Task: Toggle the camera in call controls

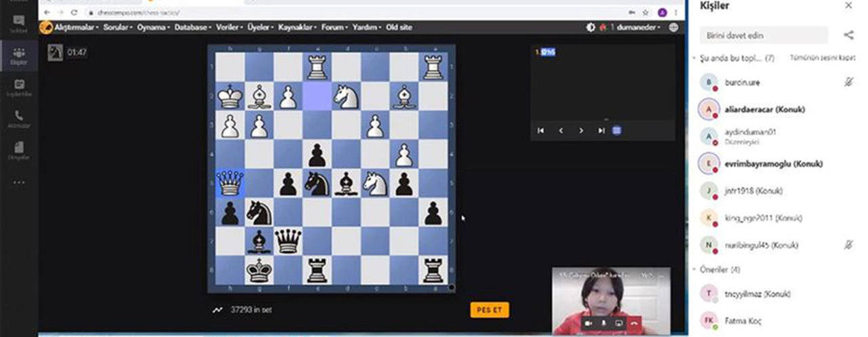Action: (x=589, y=323)
